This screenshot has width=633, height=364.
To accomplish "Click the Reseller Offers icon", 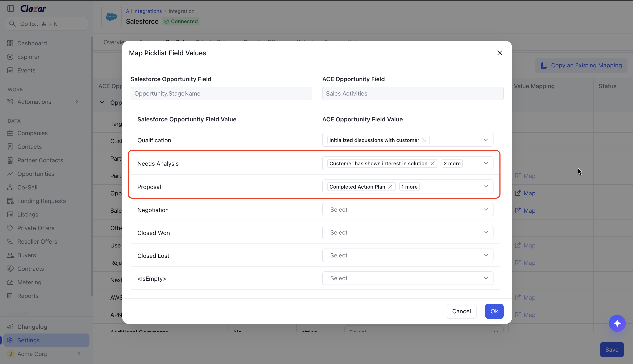I will tap(10, 242).
